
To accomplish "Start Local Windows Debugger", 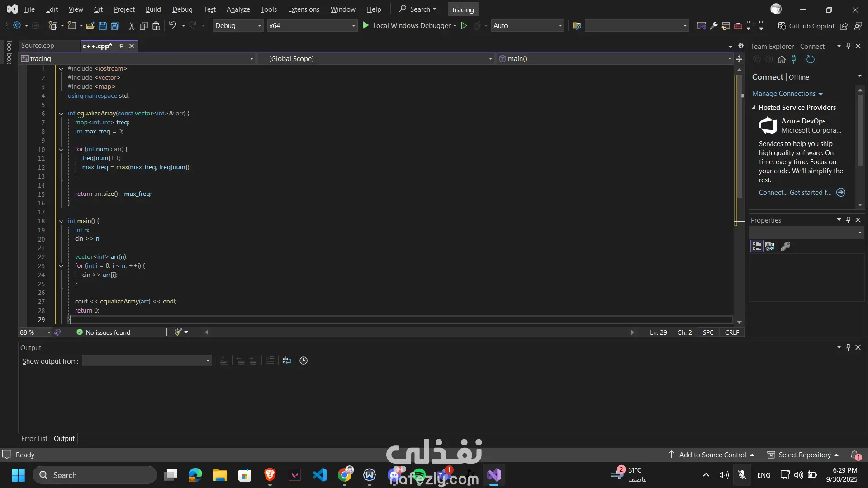I will pyautogui.click(x=407, y=26).
